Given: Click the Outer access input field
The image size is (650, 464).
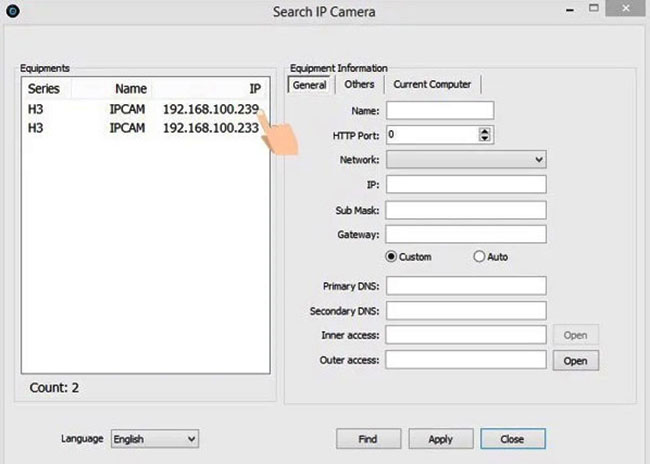Looking at the screenshot, I should point(466,360).
